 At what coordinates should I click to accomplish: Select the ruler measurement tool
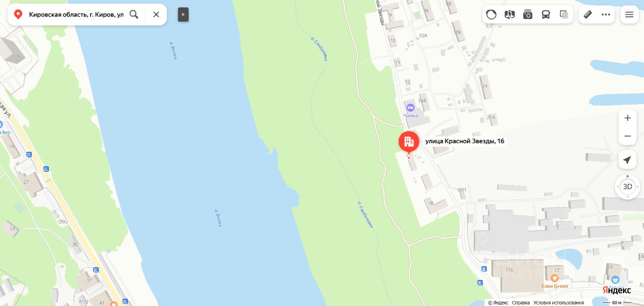(588, 15)
